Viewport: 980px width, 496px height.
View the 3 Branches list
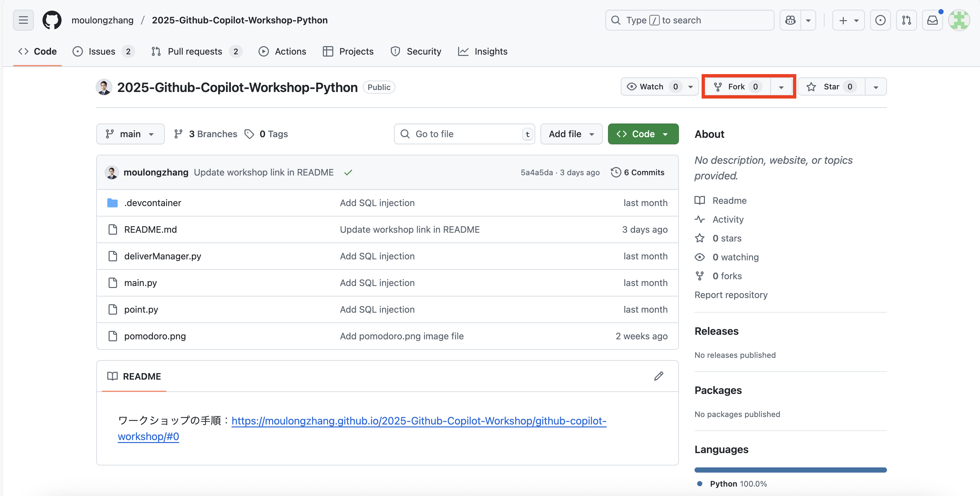(x=205, y=134)
